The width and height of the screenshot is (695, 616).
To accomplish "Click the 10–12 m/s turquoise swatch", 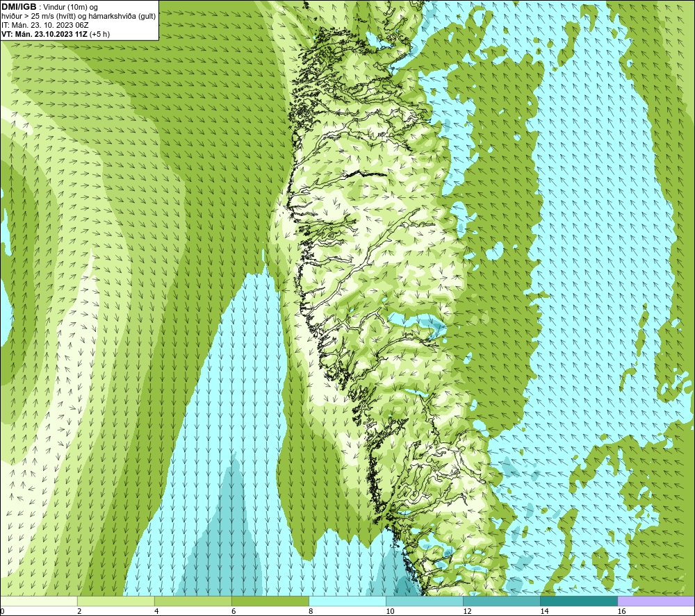I will [x=425, y=601].
